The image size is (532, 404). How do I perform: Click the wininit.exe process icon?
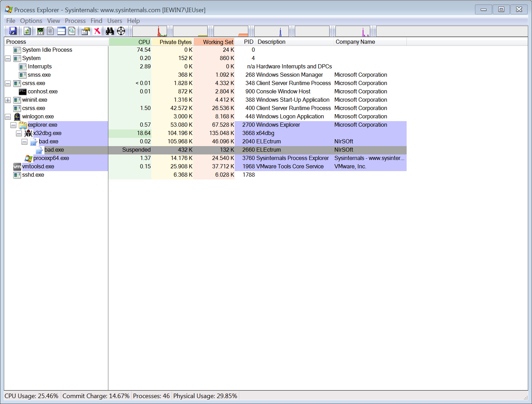(17, 100)
